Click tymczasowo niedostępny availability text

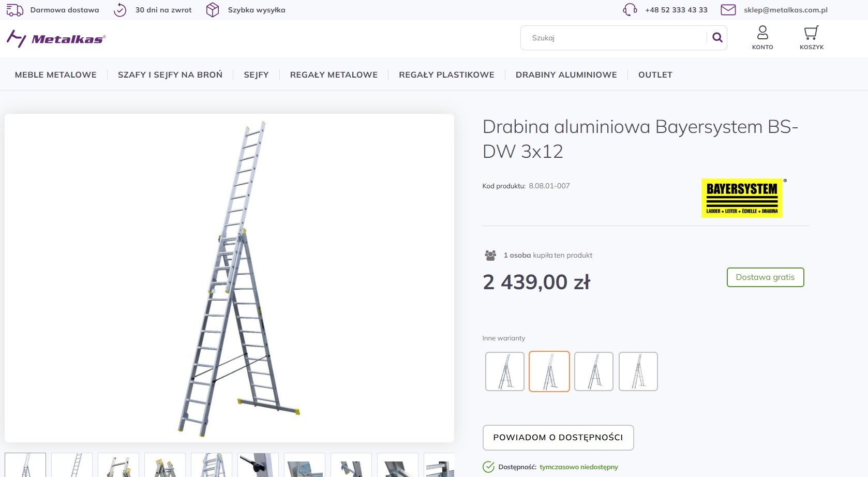click(x=579, y=467)
